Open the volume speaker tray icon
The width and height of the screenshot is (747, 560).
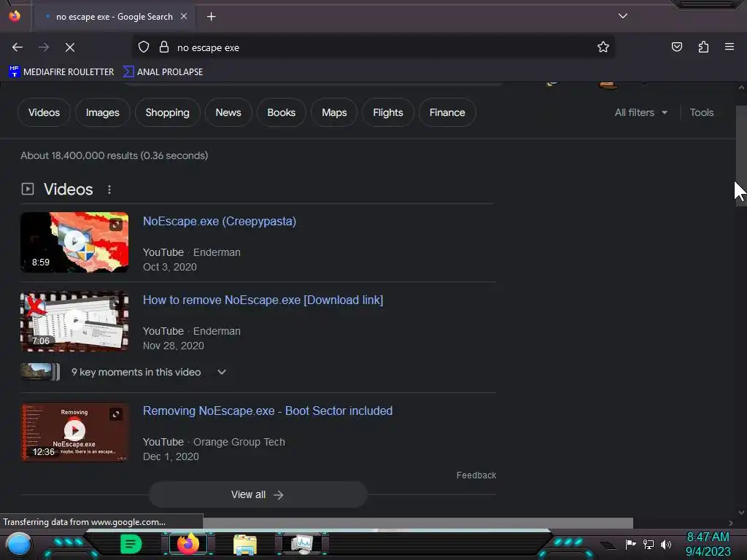(666, 544)
